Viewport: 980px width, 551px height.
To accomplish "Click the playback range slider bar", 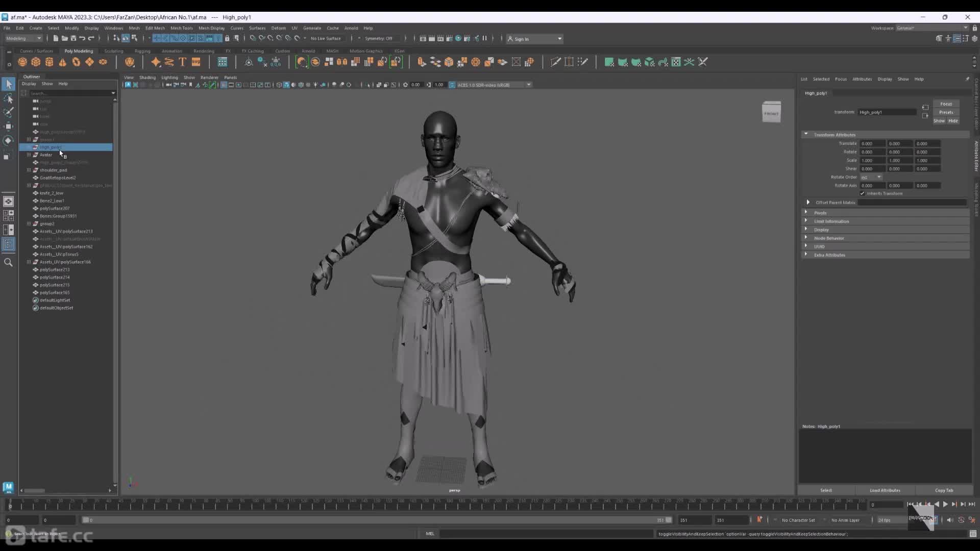I will tap(377, 520).
